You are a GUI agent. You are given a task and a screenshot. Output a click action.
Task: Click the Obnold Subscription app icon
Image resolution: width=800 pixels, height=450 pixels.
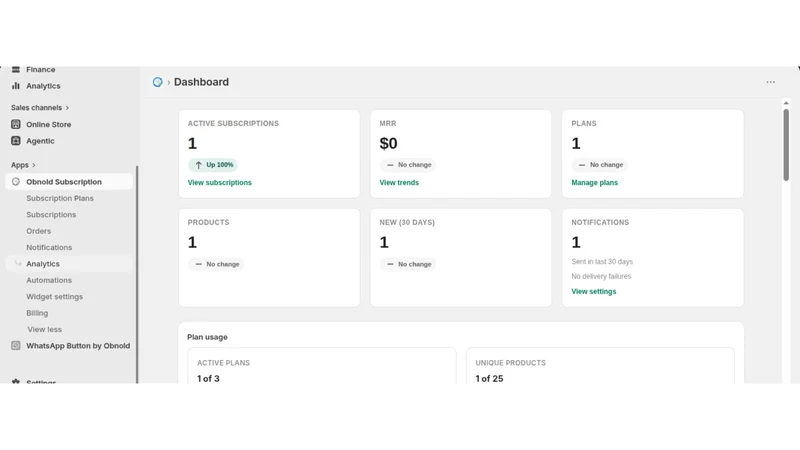[16, 182]
